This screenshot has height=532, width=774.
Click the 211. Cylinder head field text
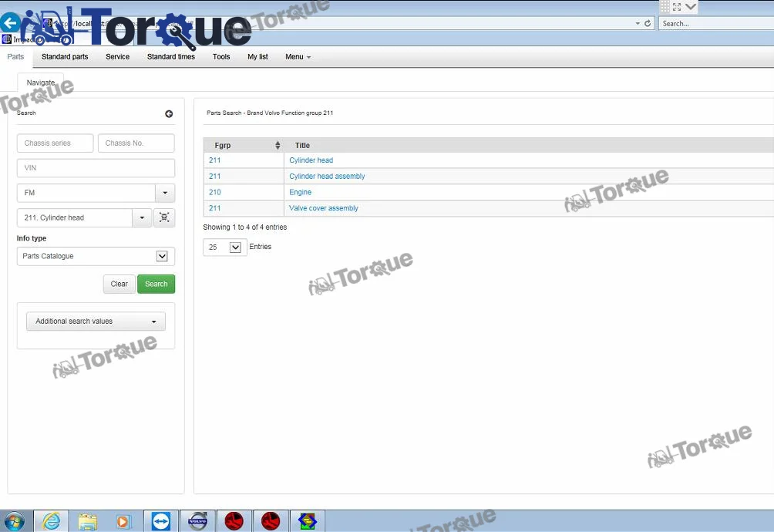[54, 217]
